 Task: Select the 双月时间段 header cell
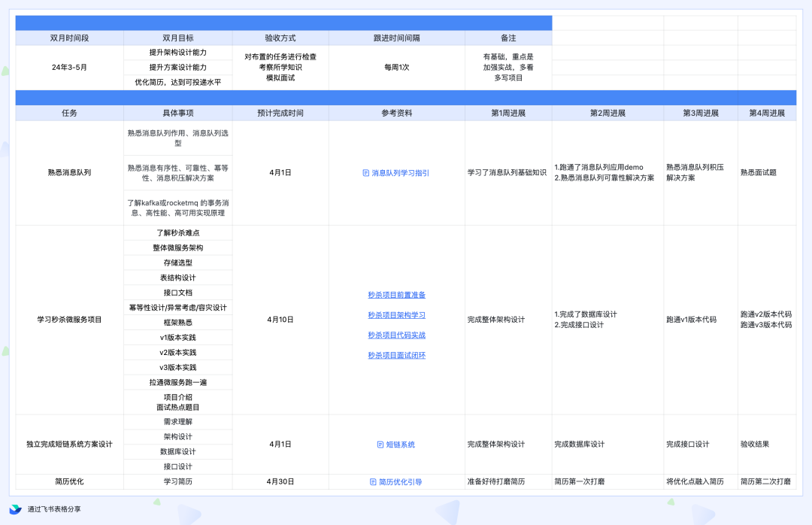(x=69, y=38)
